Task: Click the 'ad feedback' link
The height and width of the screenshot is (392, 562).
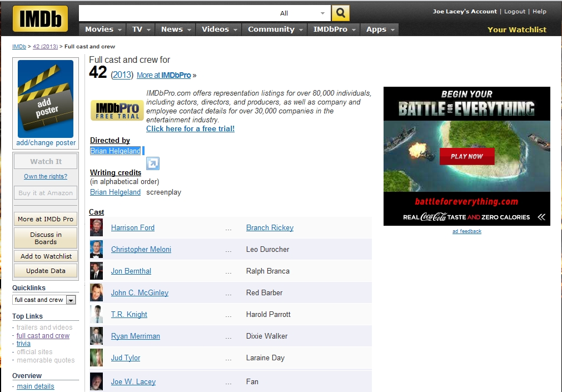Action: click(467, 231)
